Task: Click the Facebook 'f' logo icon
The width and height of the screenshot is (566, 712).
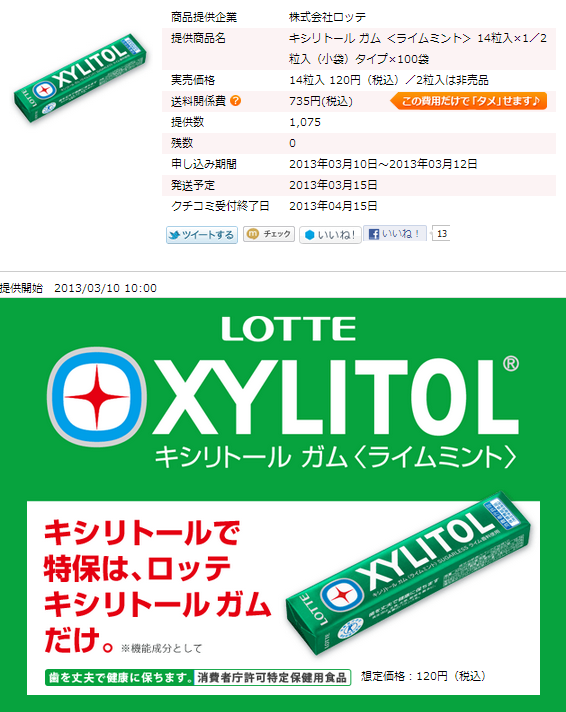Action: [x=374, y=234]
